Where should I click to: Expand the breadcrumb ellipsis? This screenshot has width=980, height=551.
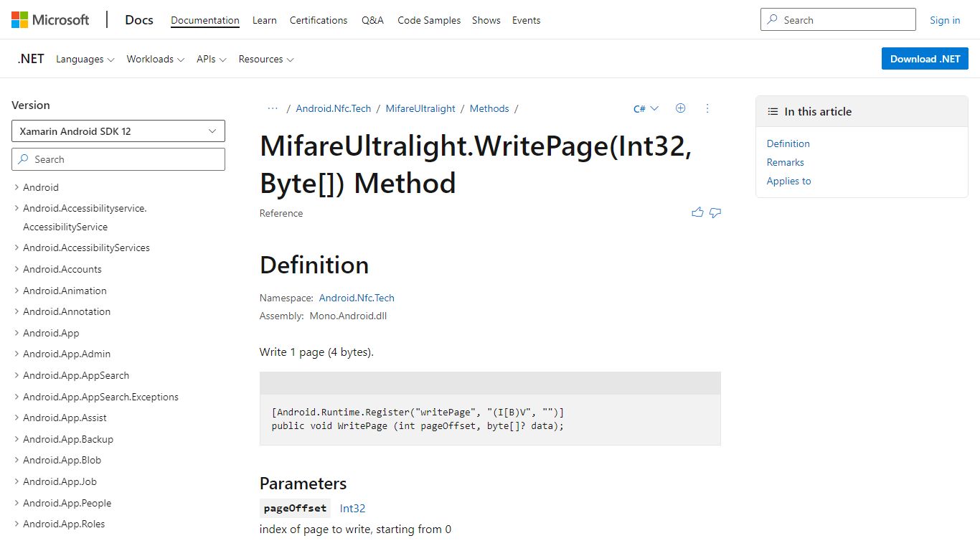click(273, 108)
